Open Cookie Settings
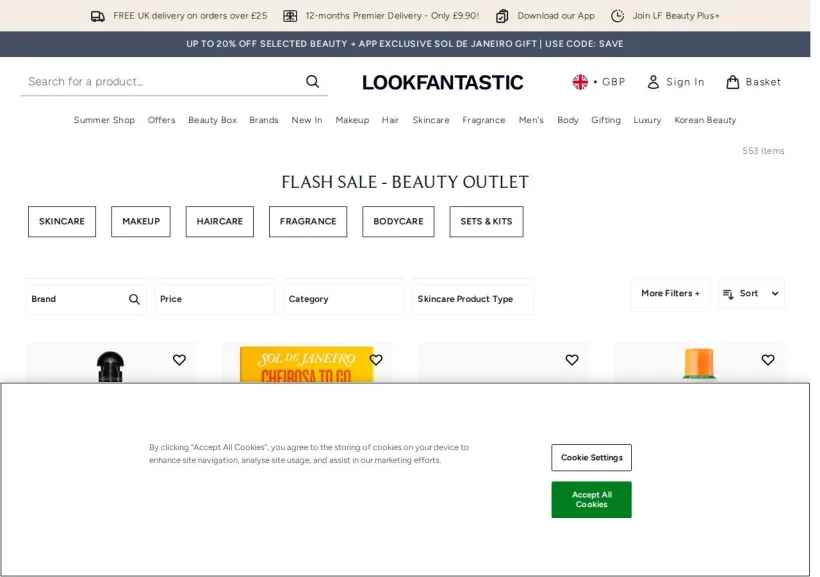 [591, 458]
